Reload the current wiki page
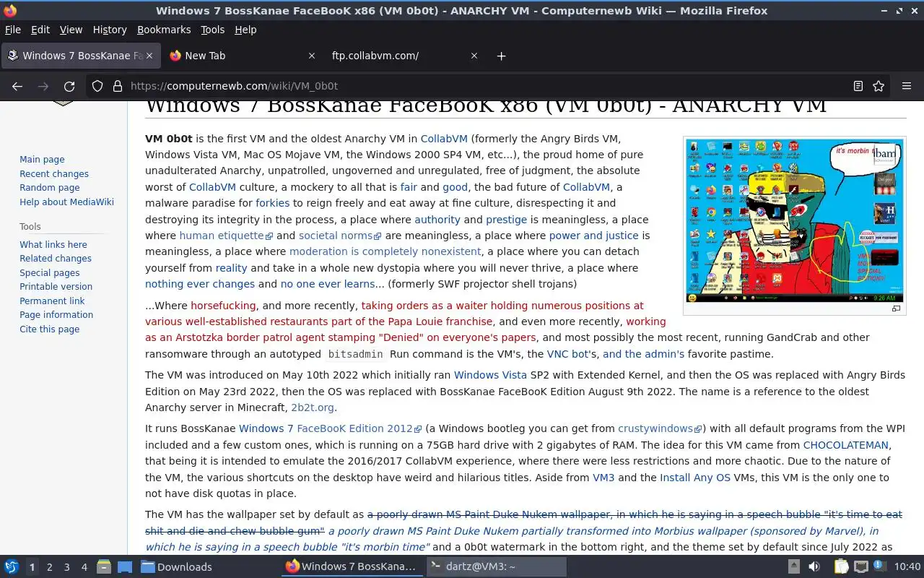The image size is (924, 578). click(x=69, y=86)
